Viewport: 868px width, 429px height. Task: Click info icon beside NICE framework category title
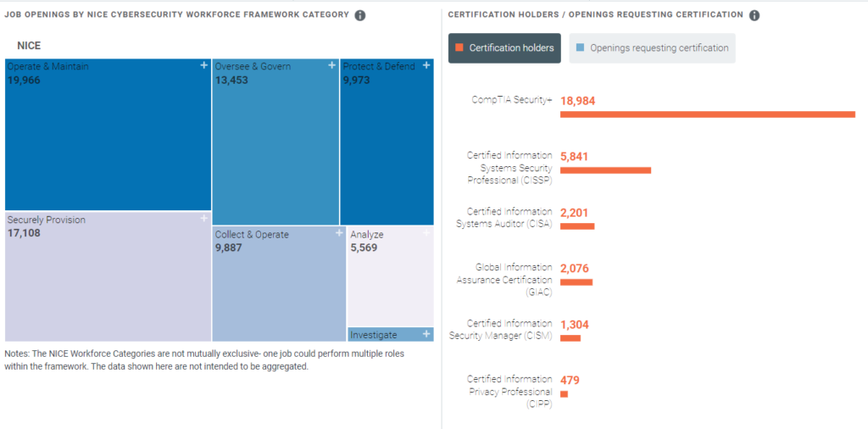360,15
